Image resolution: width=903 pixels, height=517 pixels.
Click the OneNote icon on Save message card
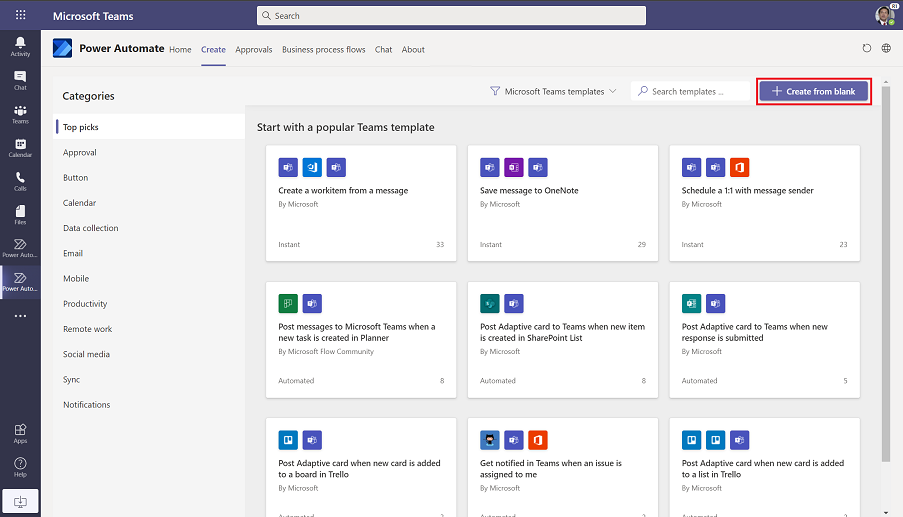point(514,168)
